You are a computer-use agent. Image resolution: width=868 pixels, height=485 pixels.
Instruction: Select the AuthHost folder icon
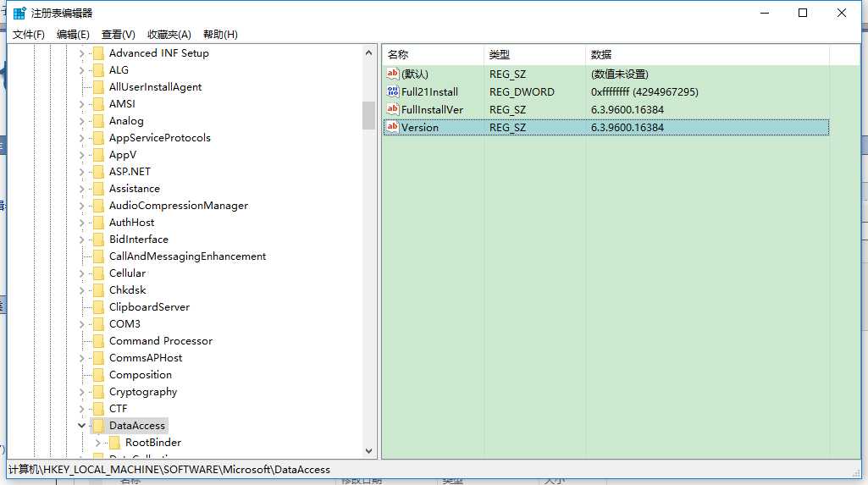[x=98, y=223]
